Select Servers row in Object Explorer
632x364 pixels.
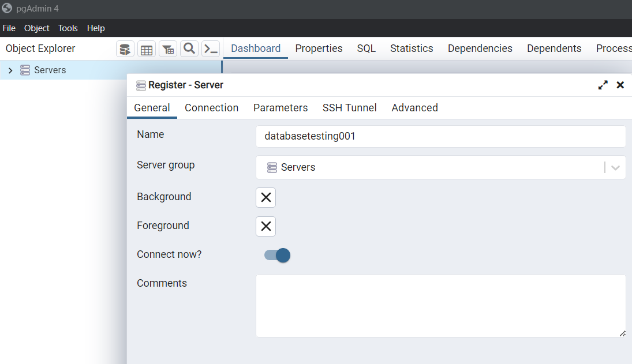click(x=111, y=70)
